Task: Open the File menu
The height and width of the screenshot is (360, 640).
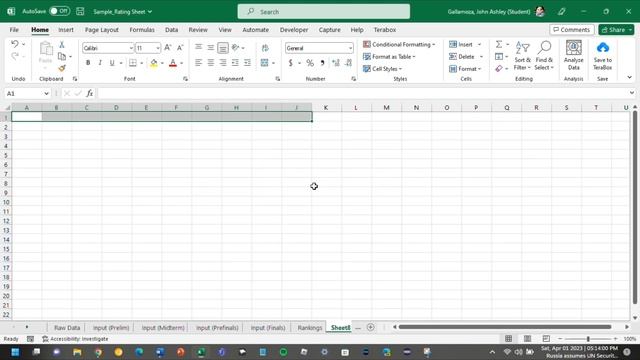Action: click(14, 30)
